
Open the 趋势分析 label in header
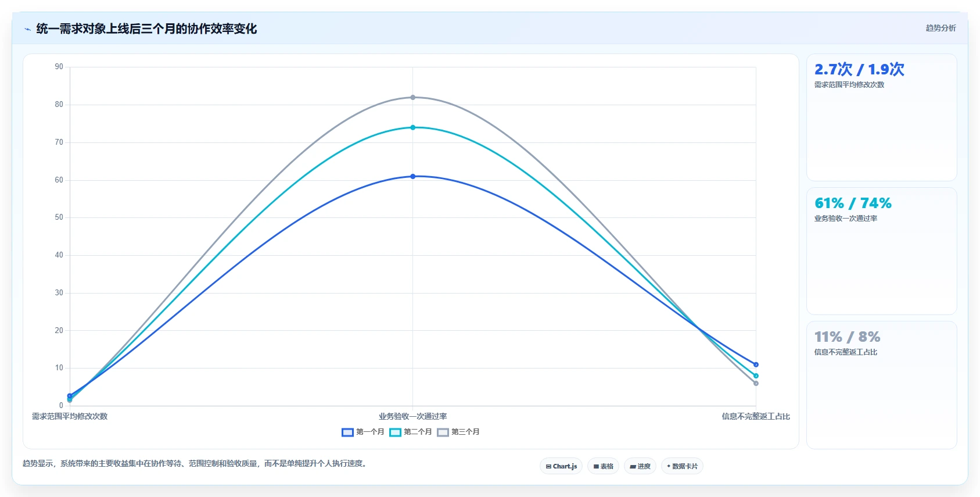(940, 28)
